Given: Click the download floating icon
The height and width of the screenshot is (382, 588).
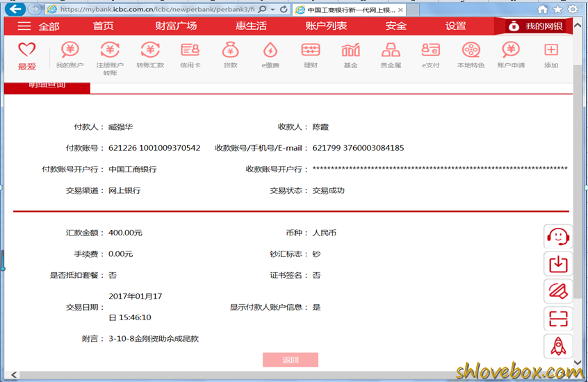Looking at the screenshot, I should (x=558, y=264).
